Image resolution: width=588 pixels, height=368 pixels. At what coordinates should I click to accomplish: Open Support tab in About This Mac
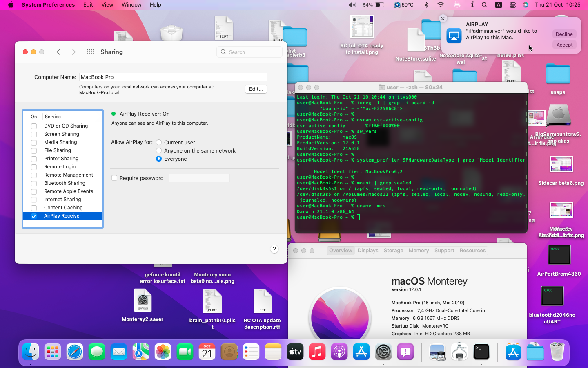(444, 251)
